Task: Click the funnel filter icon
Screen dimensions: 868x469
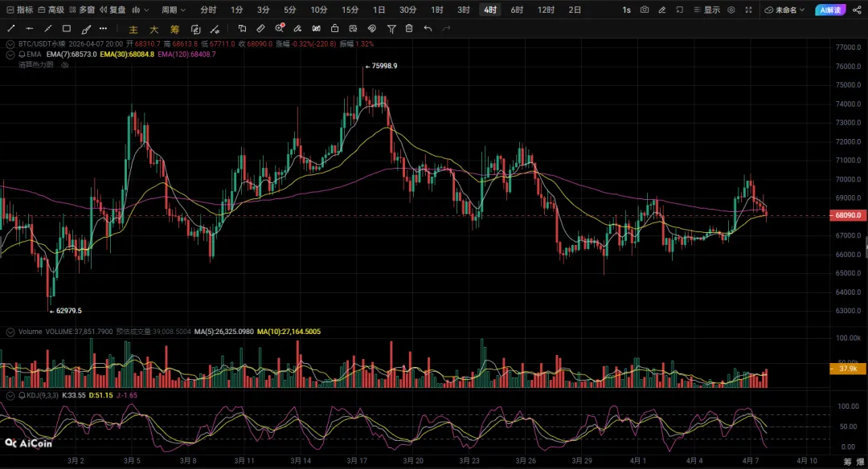Action: [391, 29]
